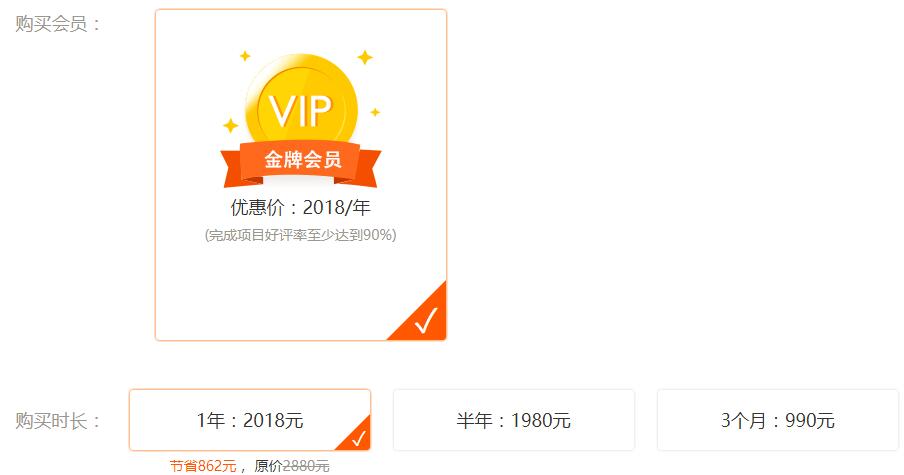The width and height of the screenshot is (904, 475).
Task: Click the struck-through 原价2880元 price
Action: 292,466
